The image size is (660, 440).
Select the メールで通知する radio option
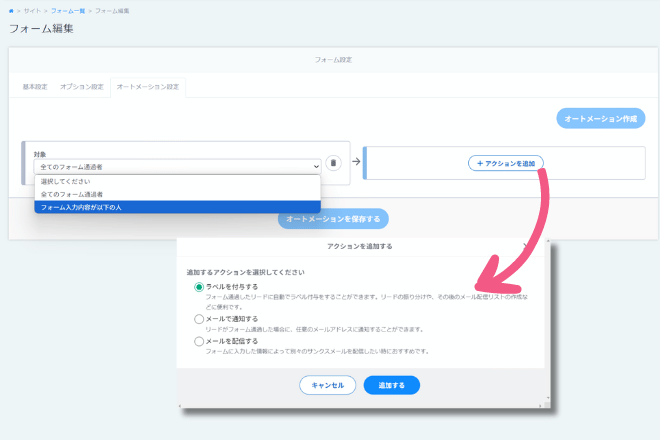click(x=199, y=318)
